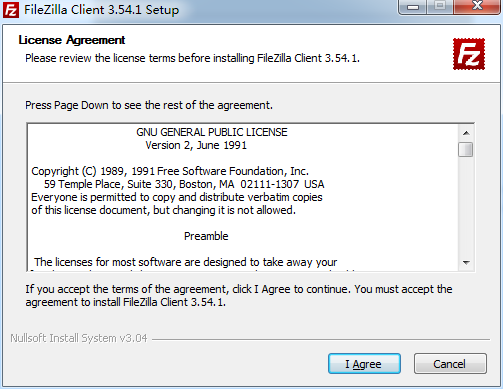Click the Free Software Foundation copyright line
Screen dimensions: 503x389
pos(170,171)
